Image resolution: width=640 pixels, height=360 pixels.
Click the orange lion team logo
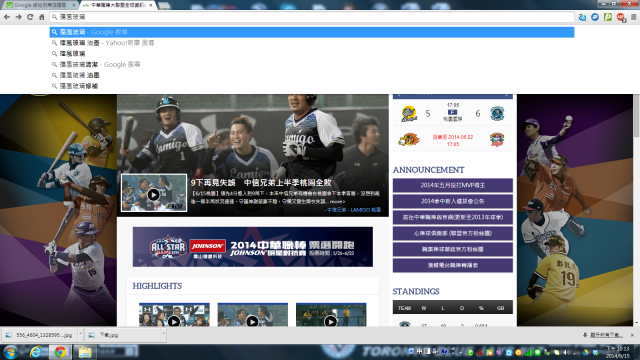click(x=409, y=140)
